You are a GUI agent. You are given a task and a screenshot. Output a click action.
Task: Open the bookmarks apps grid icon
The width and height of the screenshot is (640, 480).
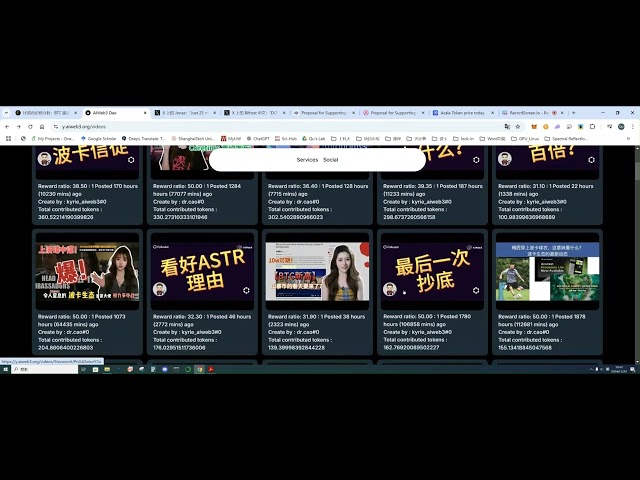[x=8, y=139]
